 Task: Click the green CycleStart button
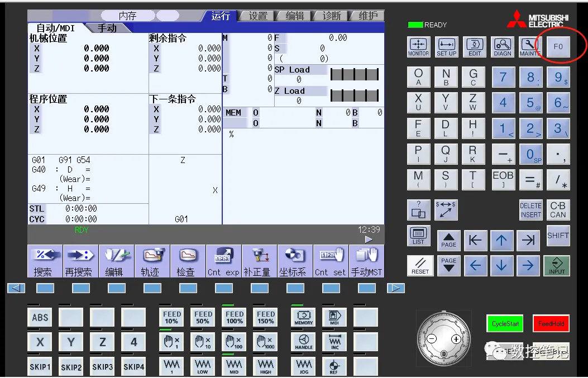tap(505, 324)
